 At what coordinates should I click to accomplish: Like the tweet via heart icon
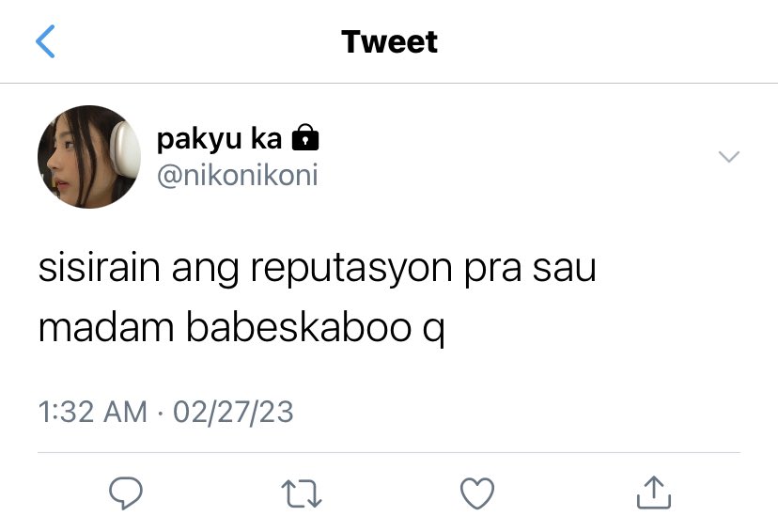tap(477, 493)
